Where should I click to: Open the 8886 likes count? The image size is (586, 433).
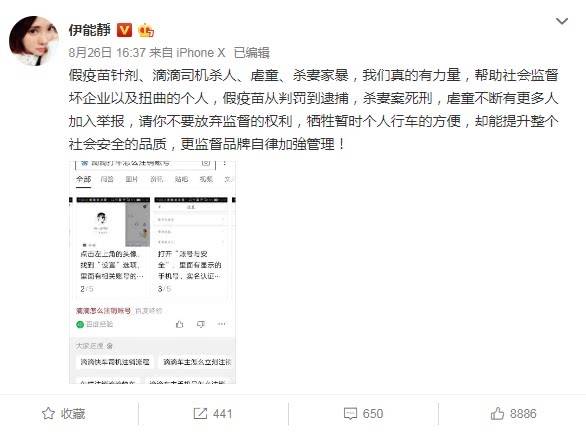[523, 414]
